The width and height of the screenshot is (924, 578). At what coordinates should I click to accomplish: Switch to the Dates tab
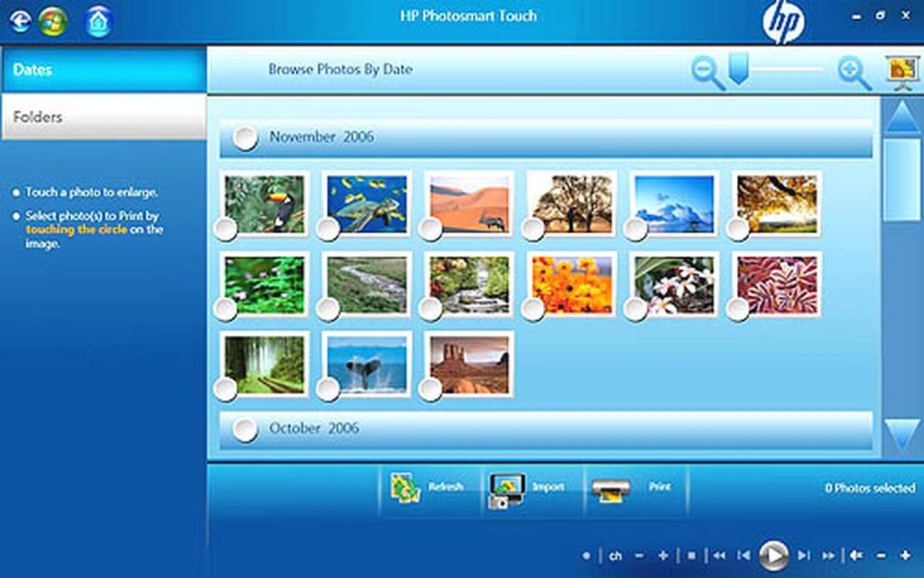tap(104, 70)
